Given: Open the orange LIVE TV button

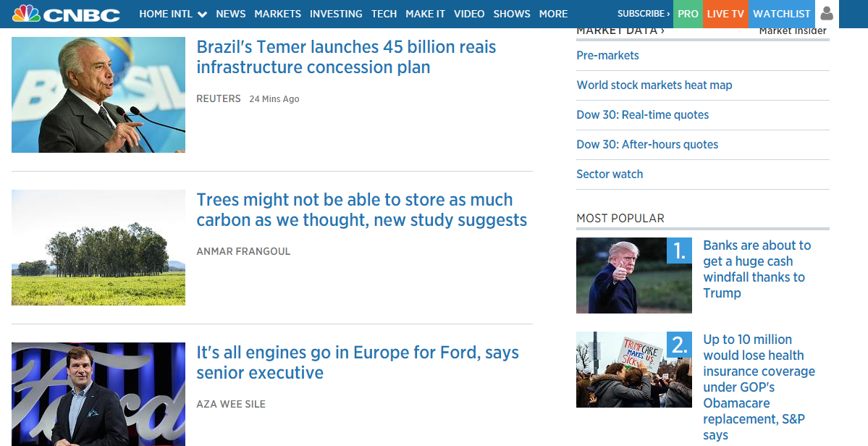Looking at the screenshot, I should pyautogui.click(x=725, y=14).
